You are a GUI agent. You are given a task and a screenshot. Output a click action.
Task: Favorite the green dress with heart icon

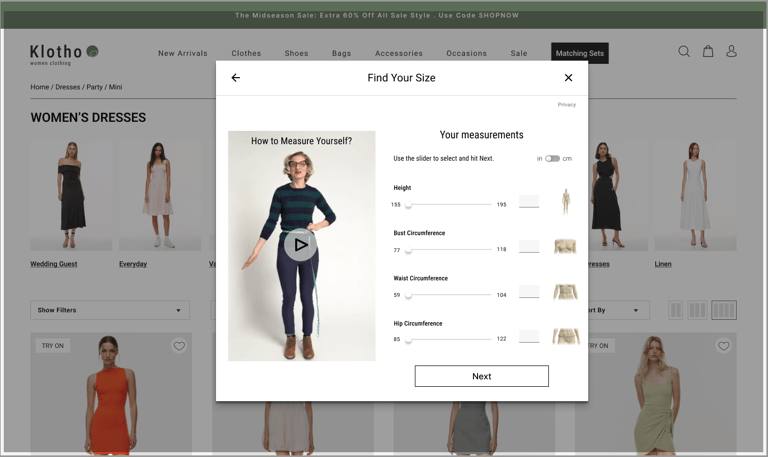(x=723, y=346)
